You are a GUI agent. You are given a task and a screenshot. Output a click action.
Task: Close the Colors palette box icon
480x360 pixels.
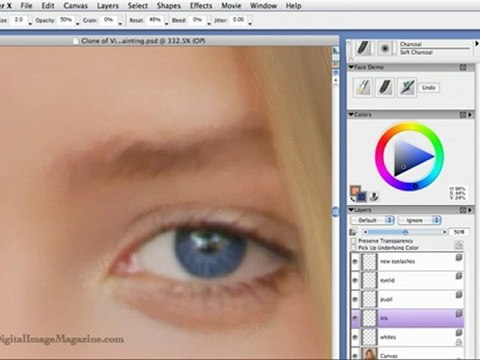click(x=463, y=115)
